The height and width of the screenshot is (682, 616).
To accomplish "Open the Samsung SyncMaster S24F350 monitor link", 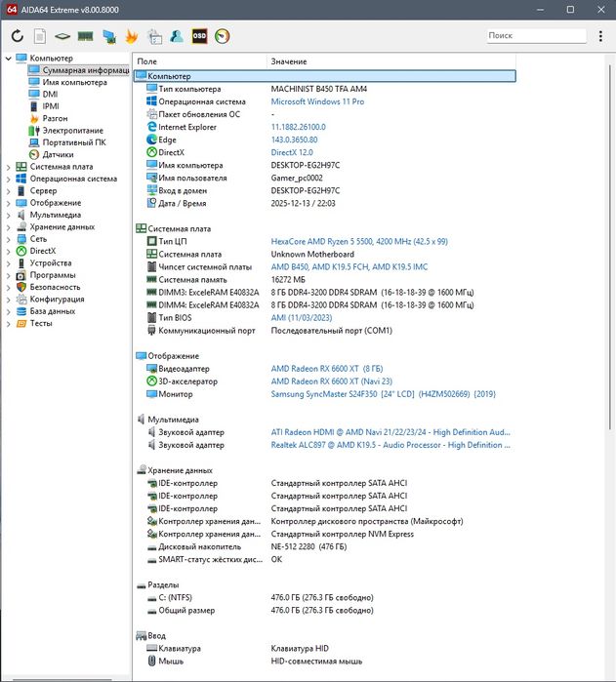I will pyautogui.click(x=383, y=394).
